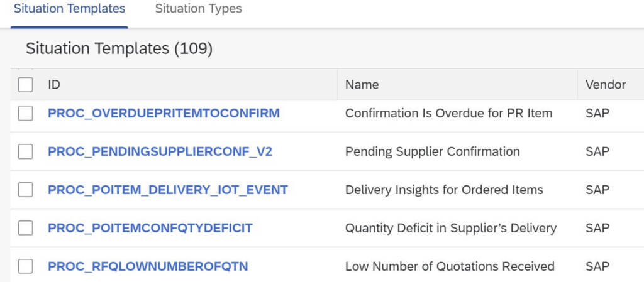Click the Vendor column header
This screenshot has width=644, height=282.
coord(605,84)
